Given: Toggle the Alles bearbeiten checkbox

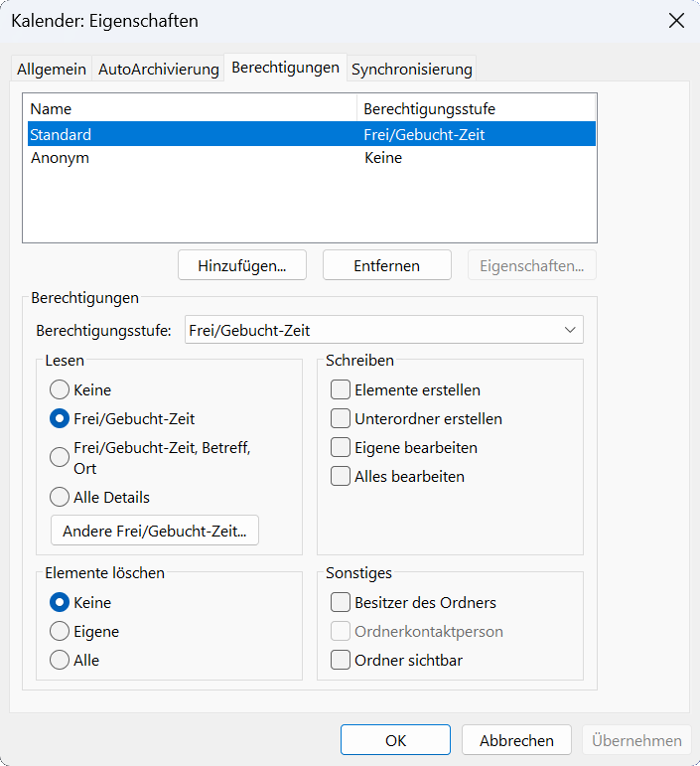Looking at the screenshot, I should click(341, 477).
